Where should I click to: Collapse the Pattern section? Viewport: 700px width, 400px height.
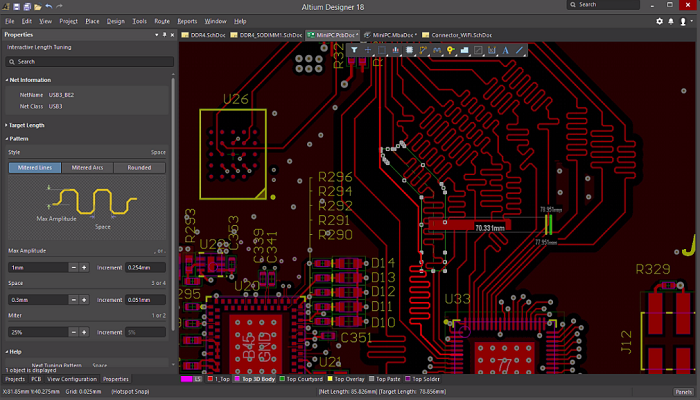tap(7, 139)
